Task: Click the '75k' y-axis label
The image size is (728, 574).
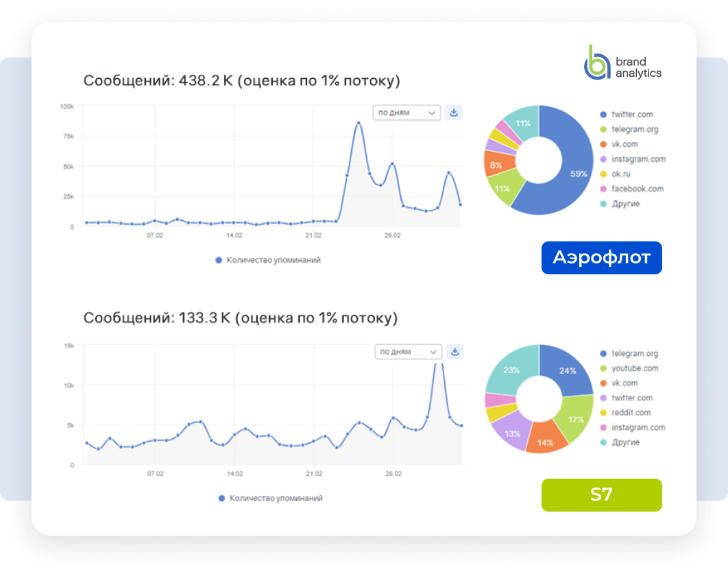Action: coord(69,136)
